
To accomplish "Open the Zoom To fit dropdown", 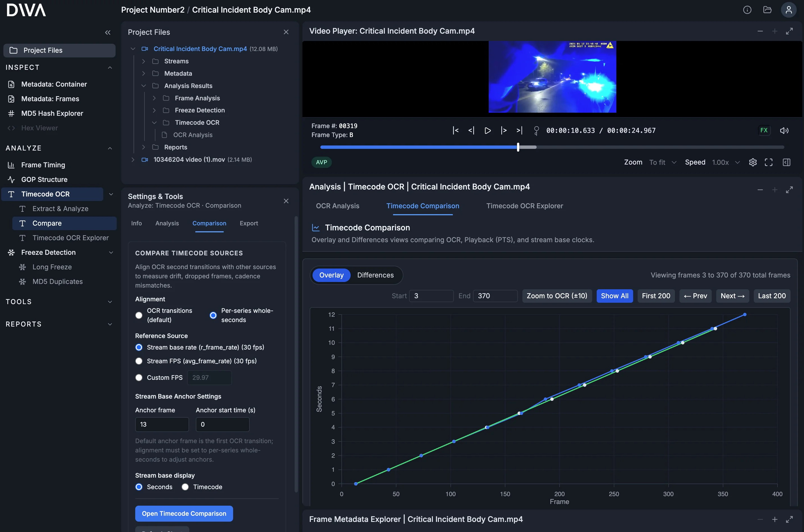I will pyautogui.click(x=662, y=162).
